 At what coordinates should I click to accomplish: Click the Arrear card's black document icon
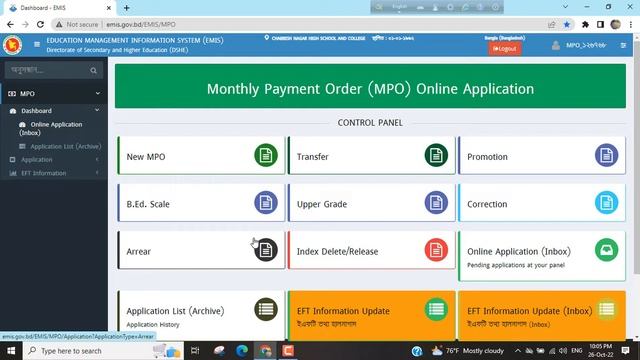(266, 250)
